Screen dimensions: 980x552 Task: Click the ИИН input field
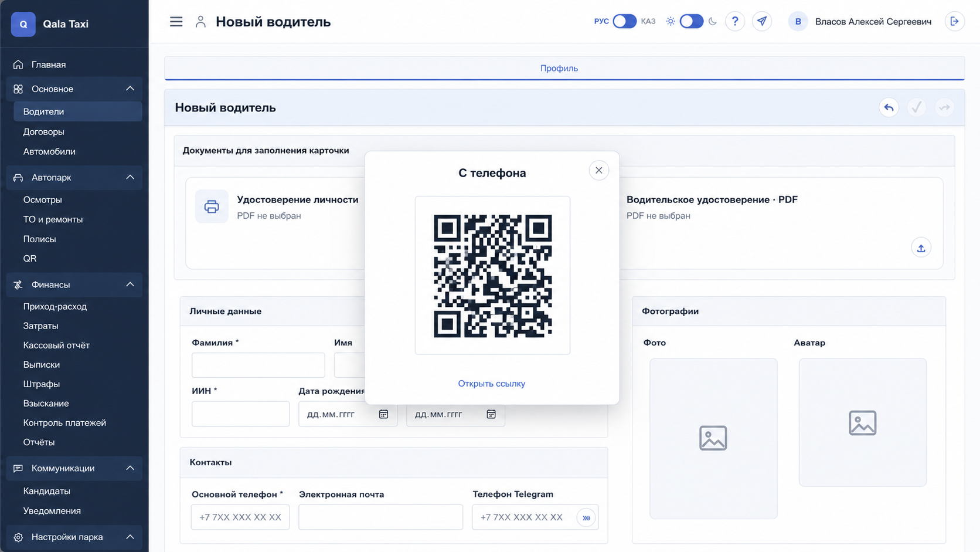pyautogui.click(x=240, y=414)
